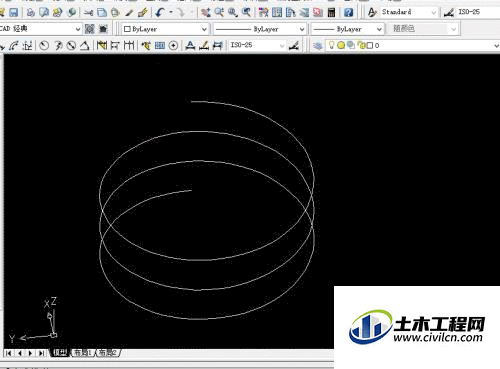Open the Standard text style dropdown
The height and width of the screenshot is (369, 500).
434,13
